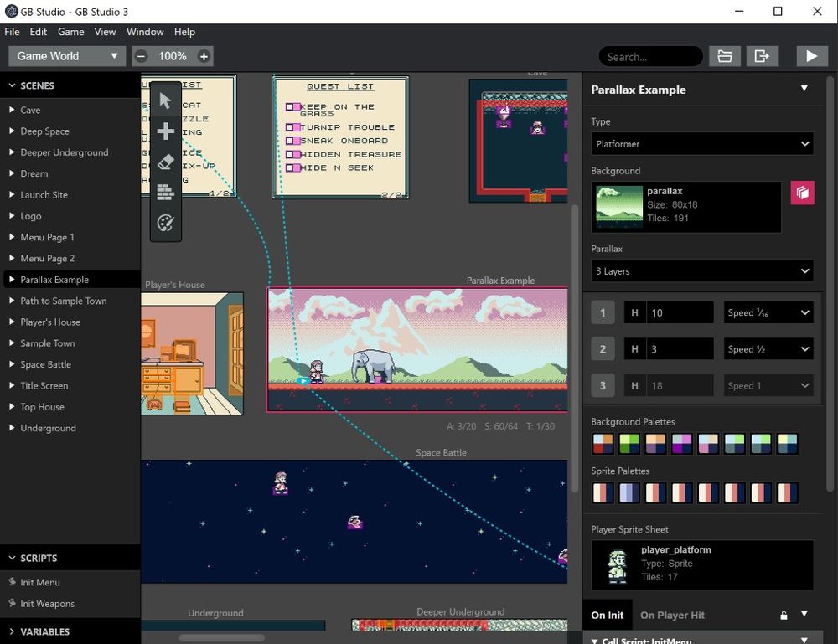Click the horizontal scrollbar of world view
The image size is (838, 644).
pos(221,637)
